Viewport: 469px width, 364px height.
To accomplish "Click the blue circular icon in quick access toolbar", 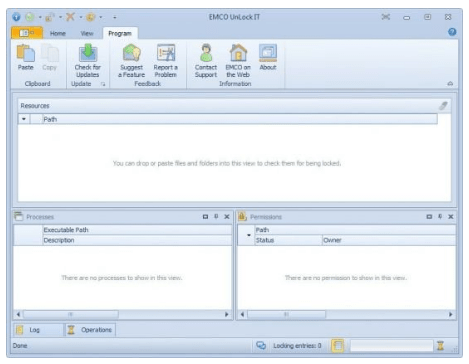I will 16,17.
